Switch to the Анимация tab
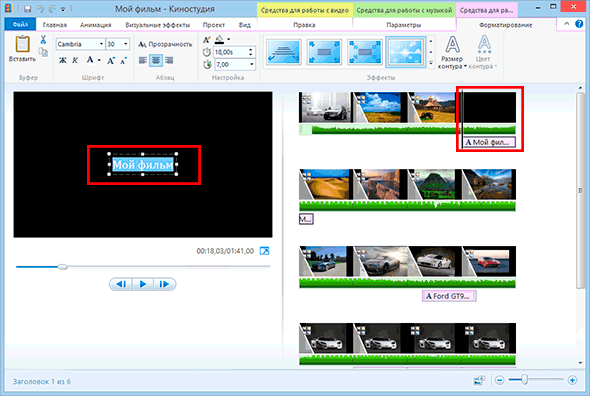 click(96, 25)
